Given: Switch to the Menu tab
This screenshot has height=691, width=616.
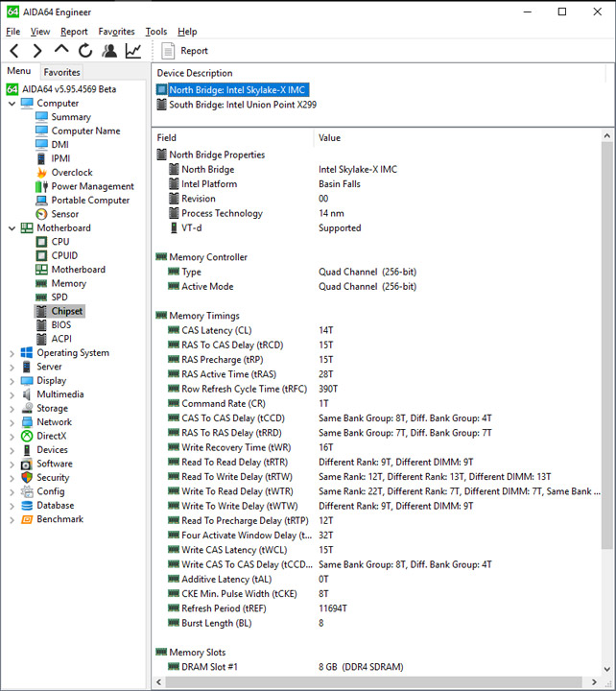Looking at the screenshot, I should 19,71.
